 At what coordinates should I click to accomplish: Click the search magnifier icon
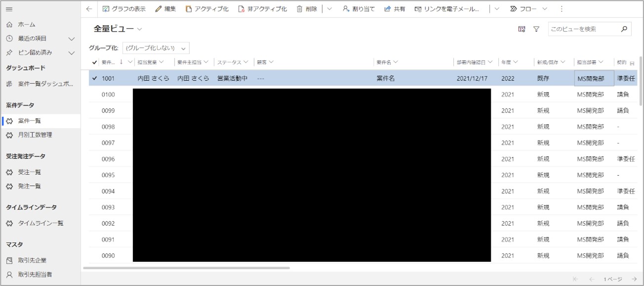(x=624, y=29)
